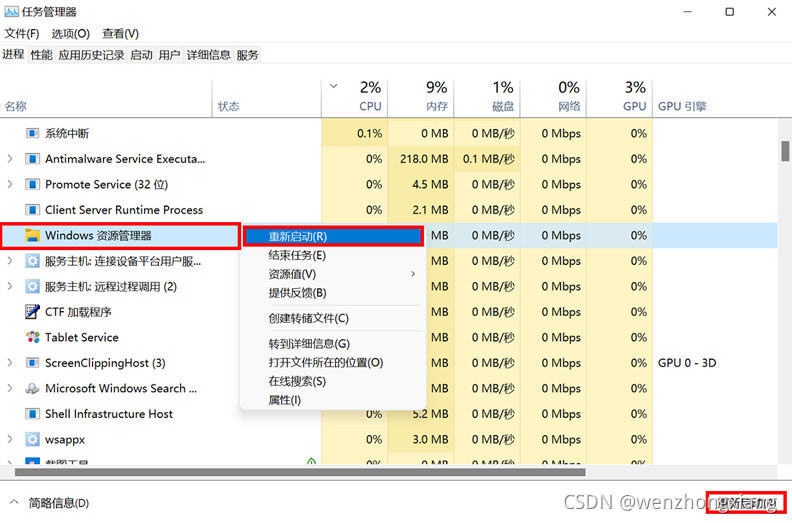
Task: Choose 结束任务(E) in context menu
Action: click(297, 255)
